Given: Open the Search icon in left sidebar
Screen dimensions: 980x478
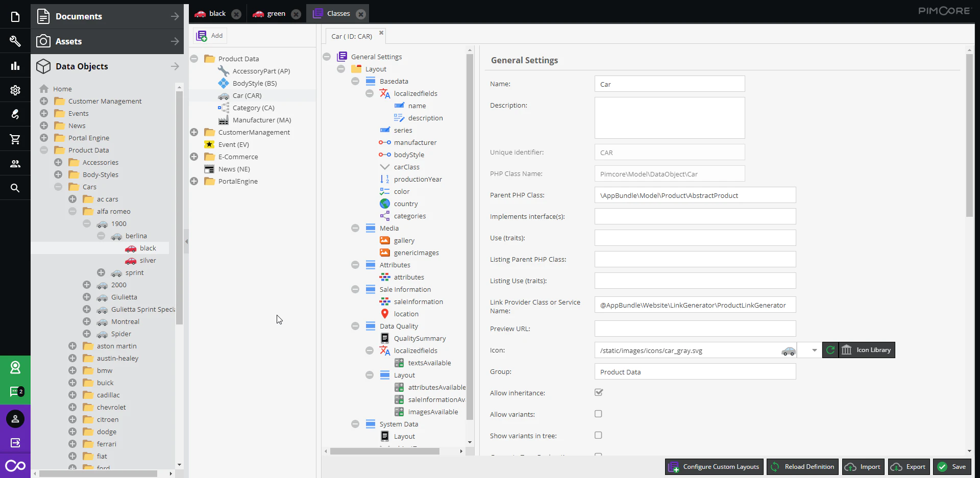Looking at the screenshot, I should tap(15, 188).
